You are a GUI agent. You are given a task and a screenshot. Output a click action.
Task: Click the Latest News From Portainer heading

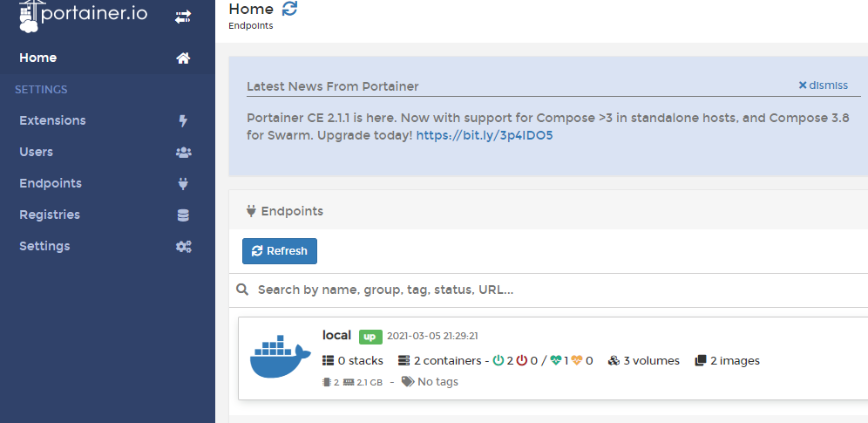(x=333, y=86)
